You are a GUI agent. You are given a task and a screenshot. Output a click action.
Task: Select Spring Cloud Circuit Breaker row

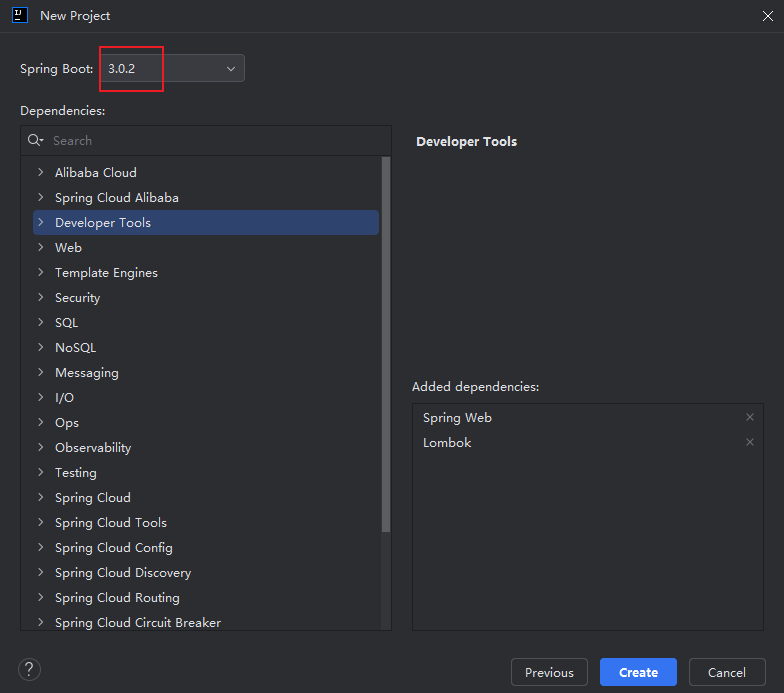[x=206, y=622]
